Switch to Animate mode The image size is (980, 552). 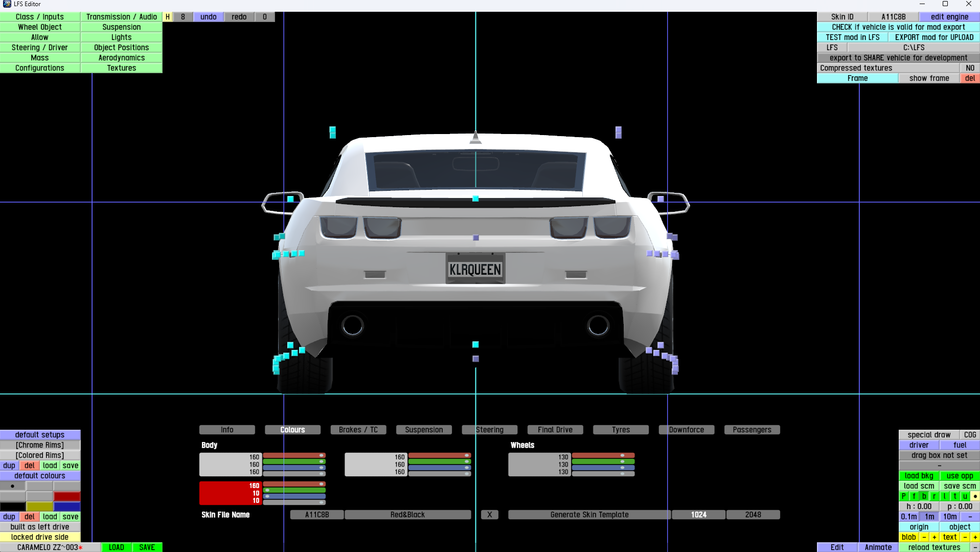[x=878, y=547]
